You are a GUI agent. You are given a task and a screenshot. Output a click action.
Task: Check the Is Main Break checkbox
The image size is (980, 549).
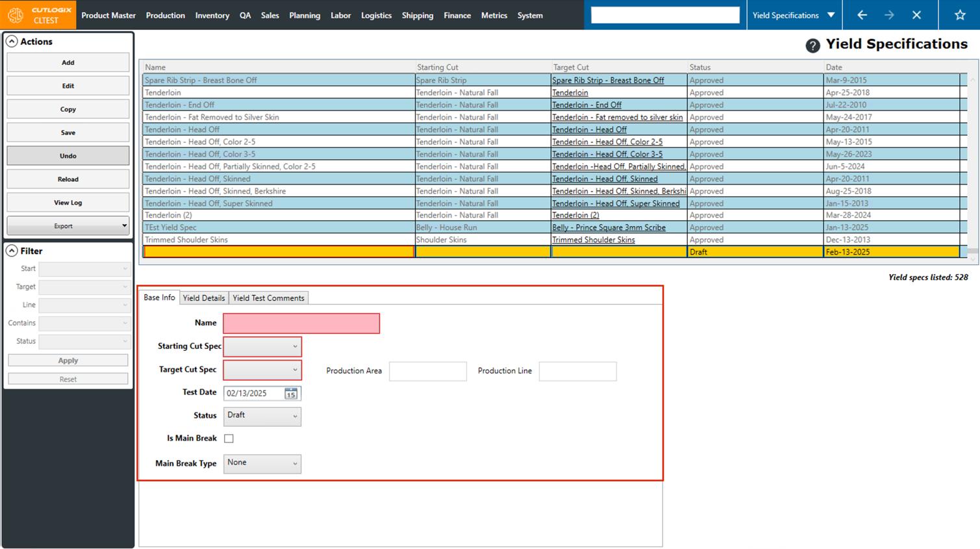[229, 439]
